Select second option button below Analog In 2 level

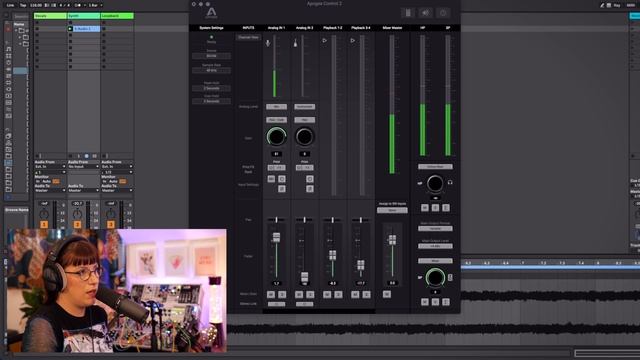click(304, 120)
